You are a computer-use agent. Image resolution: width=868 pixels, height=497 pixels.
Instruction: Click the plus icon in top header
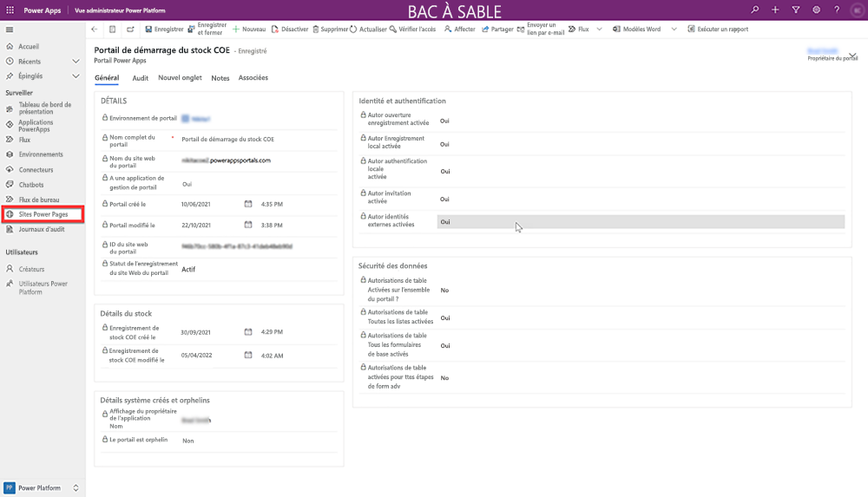point(775,10)
